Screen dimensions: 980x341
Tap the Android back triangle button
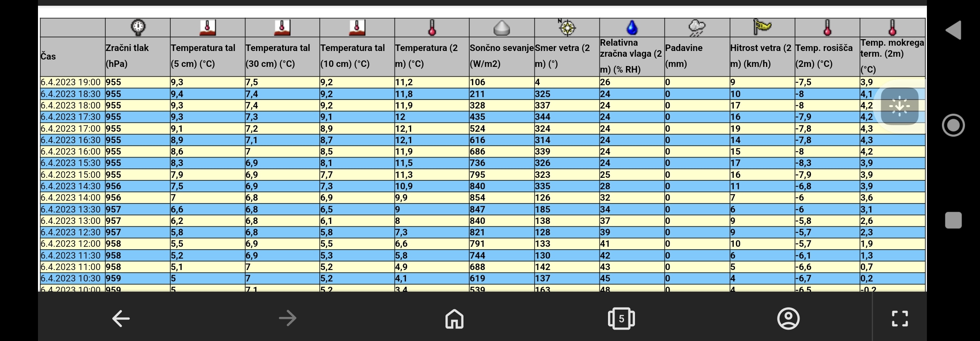(x=953, y=30)
